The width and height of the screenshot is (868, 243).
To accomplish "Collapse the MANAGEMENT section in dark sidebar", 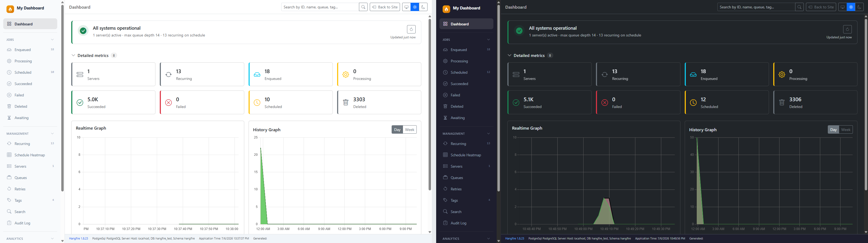I will pos(488,134).
